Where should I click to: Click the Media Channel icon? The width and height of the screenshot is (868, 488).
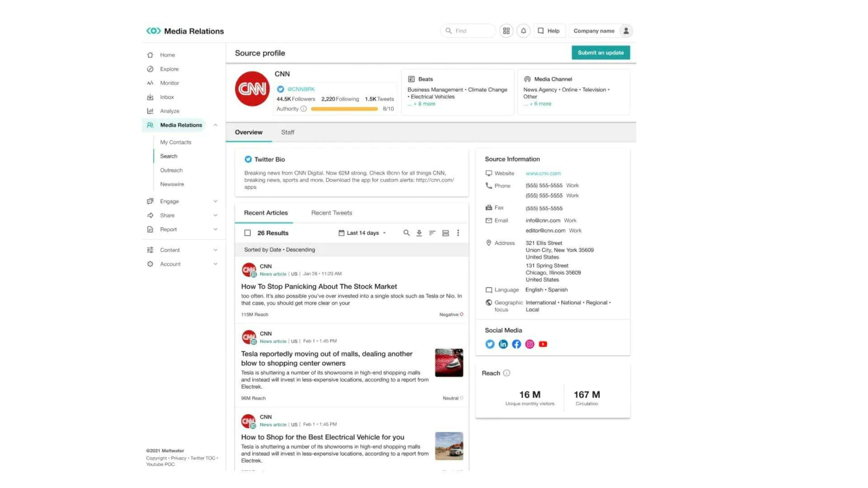tap(527, 79)
